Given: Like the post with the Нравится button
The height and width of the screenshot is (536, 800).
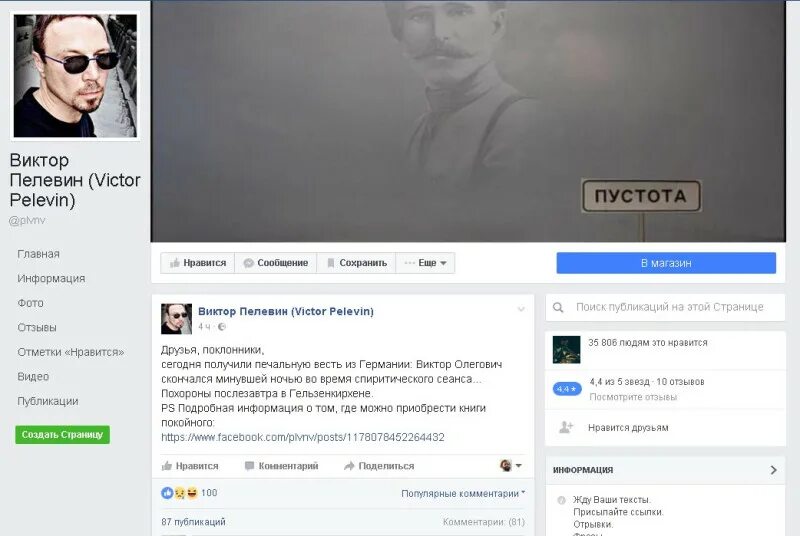Looking at the screenshot, I should (190, 466).
